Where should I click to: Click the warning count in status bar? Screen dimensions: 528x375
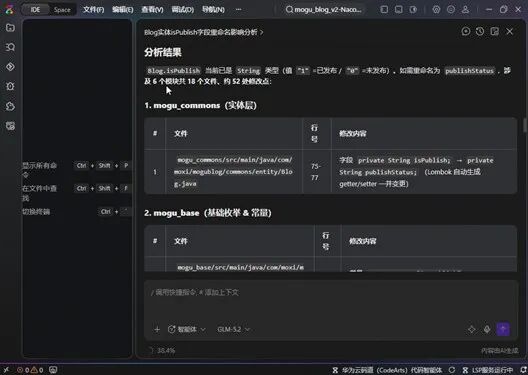click(x=37, y=370)
